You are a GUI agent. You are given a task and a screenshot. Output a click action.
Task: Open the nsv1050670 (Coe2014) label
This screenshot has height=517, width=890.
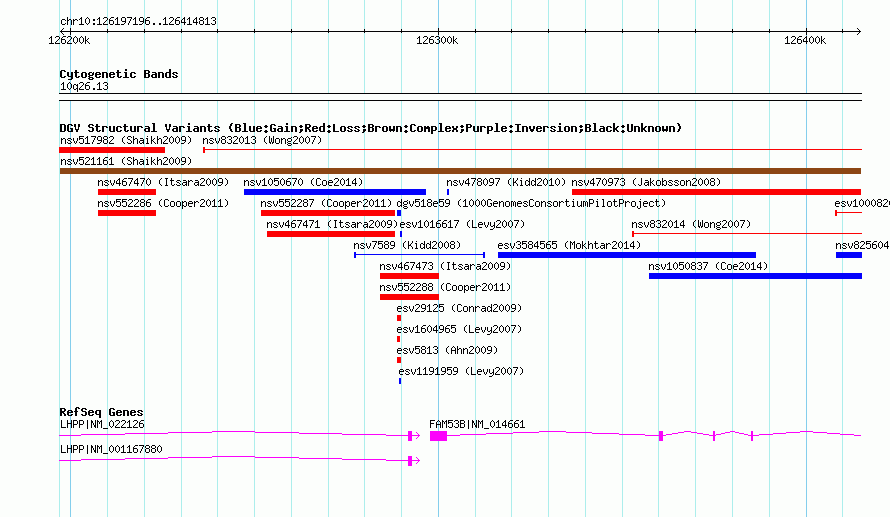point(303,182)
